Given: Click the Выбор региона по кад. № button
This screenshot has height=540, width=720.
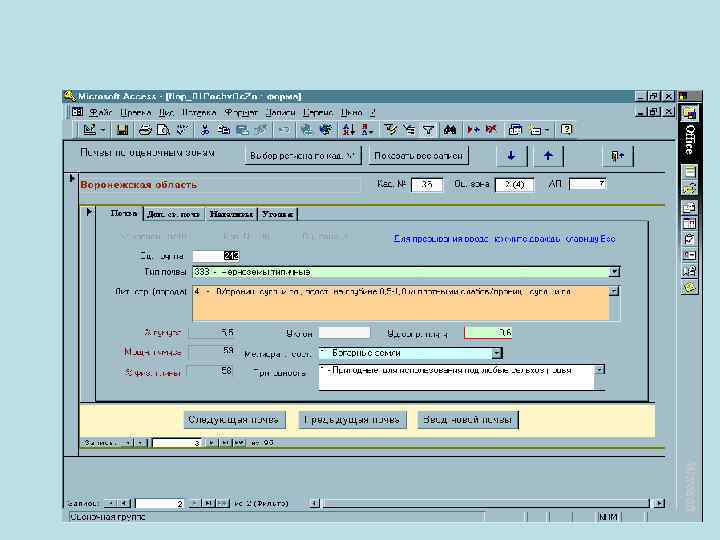Looking at the screenshot, I should coord(303,156).
